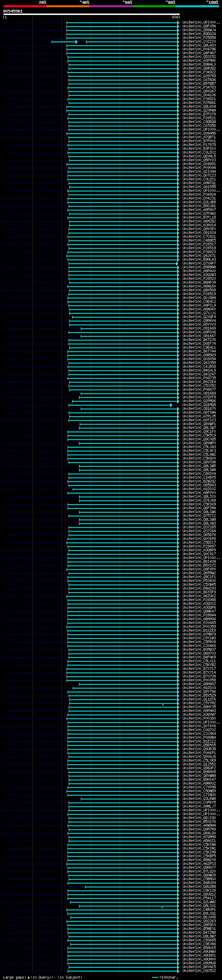Select hit label UniRef100_B8YAC5
This screenshot has height=980, width=222.
[199, 967]
